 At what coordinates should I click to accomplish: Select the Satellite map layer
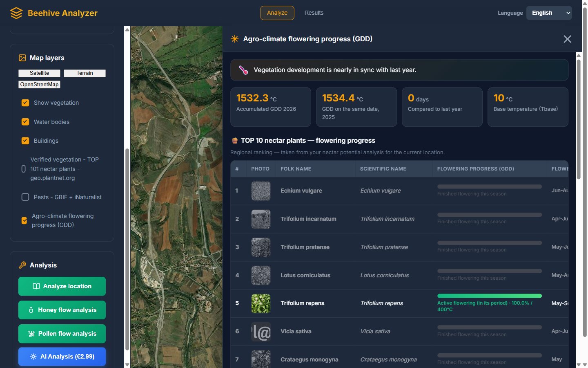click(39, 73)
